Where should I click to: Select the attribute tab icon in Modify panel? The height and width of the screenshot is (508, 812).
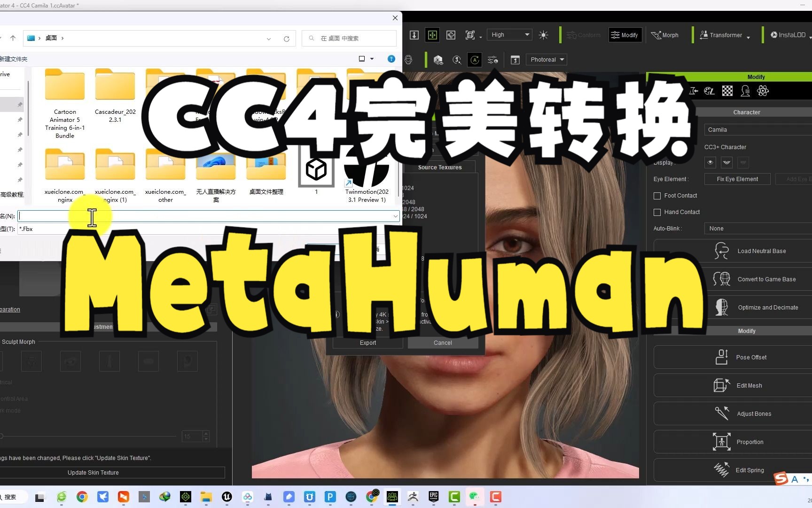coord(694,91)
